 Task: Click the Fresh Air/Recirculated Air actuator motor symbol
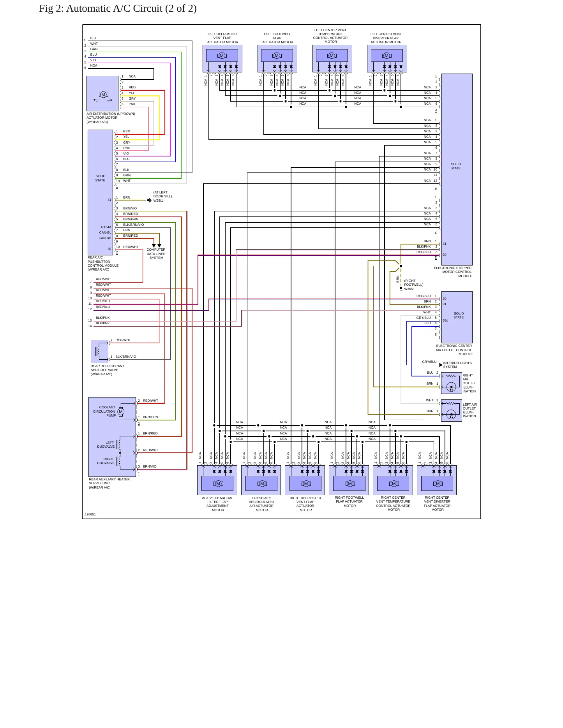click(x=262, y=484)
